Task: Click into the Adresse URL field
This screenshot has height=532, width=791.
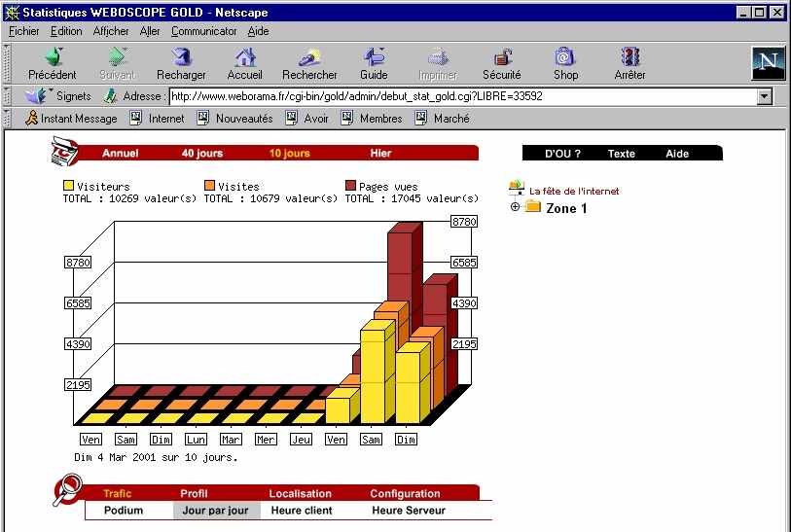Action: coord(463,96)
